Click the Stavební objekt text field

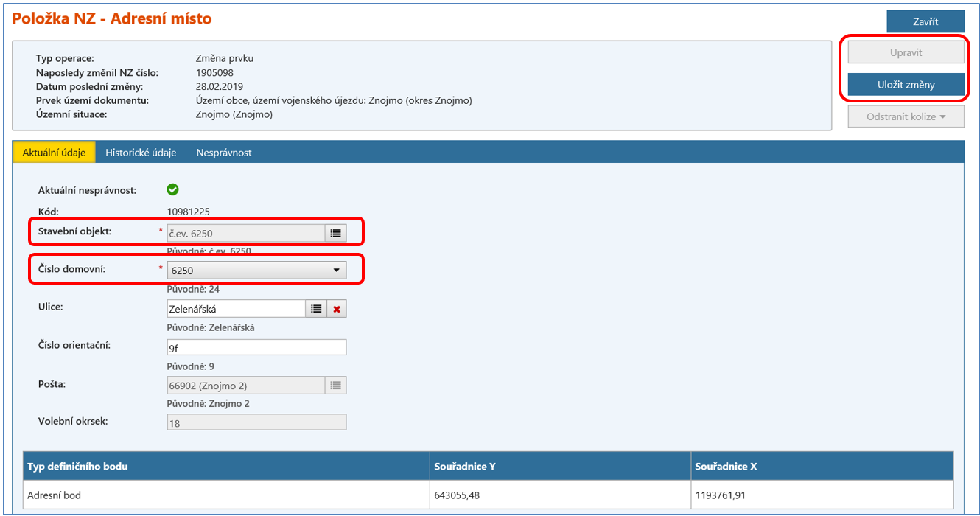click(246, 233)
